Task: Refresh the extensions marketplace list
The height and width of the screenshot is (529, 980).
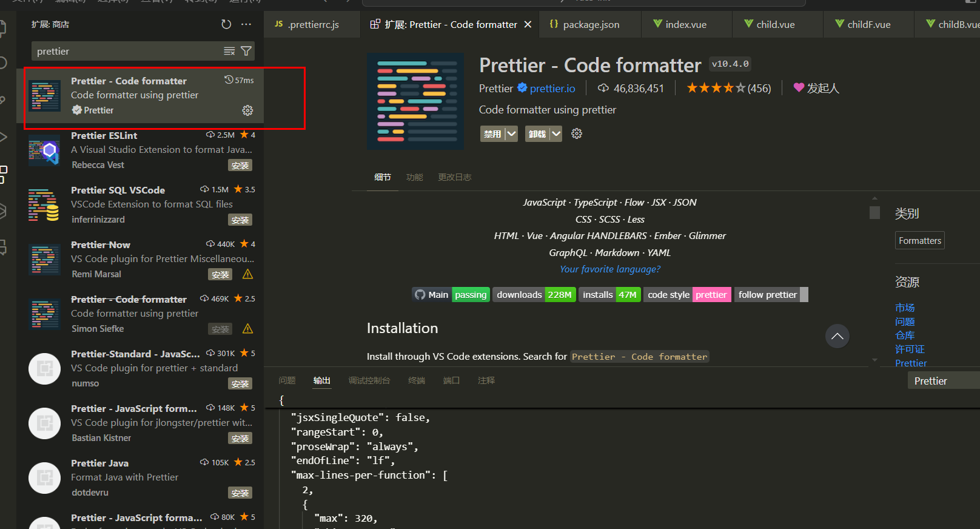Action: [226, 24]
